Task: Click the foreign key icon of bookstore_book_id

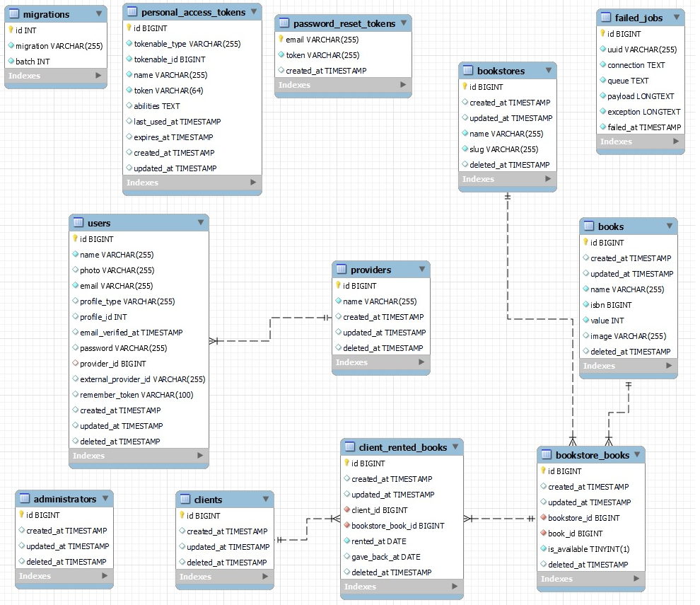Action: (x=346, y=526)
